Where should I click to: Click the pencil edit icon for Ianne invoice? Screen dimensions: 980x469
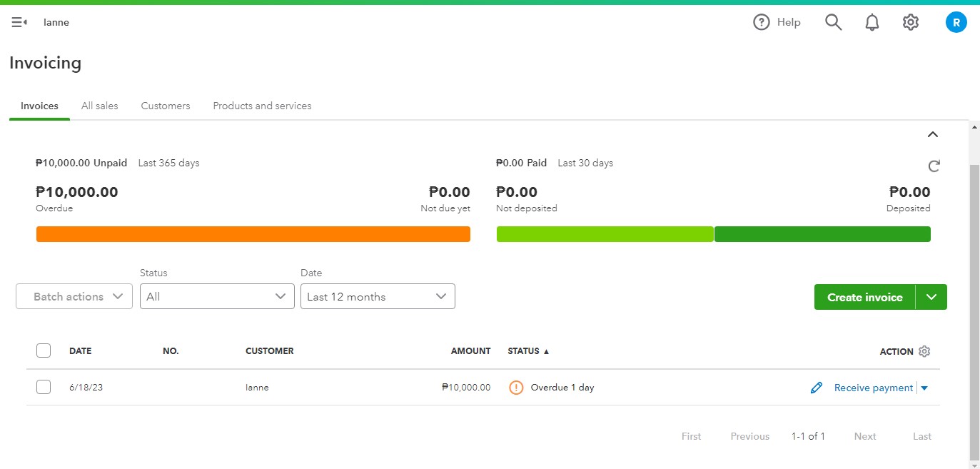point(817,388)
